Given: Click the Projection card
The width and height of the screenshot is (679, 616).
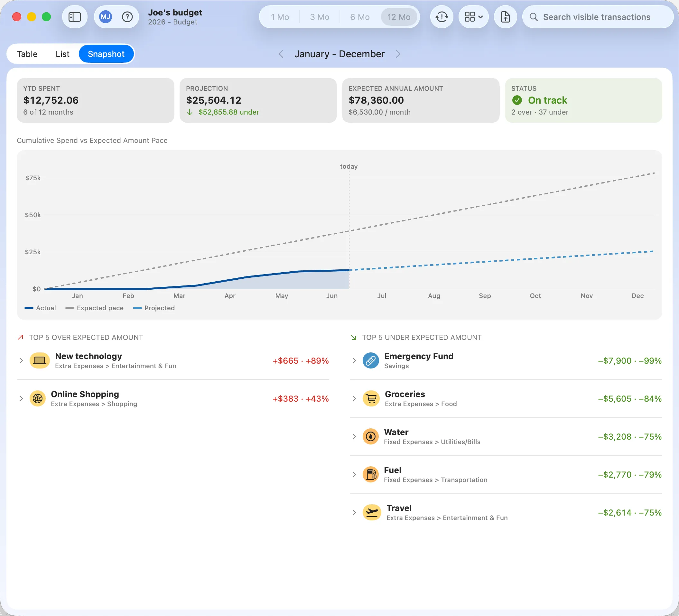Looking at the screenshot, I should coord(258,100).
